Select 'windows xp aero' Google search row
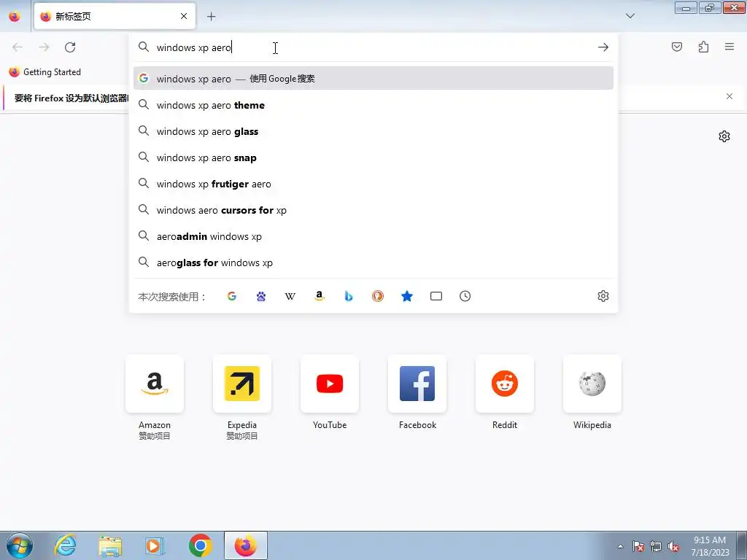The image size is (747, 560). point(373,79)
